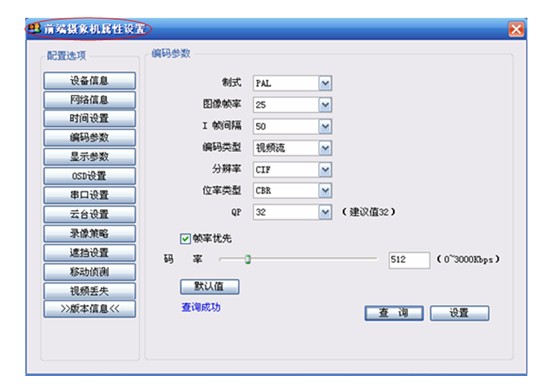557x392 pixels.
Task: Select the 编码参数 option
Action: tap(90, 138)
